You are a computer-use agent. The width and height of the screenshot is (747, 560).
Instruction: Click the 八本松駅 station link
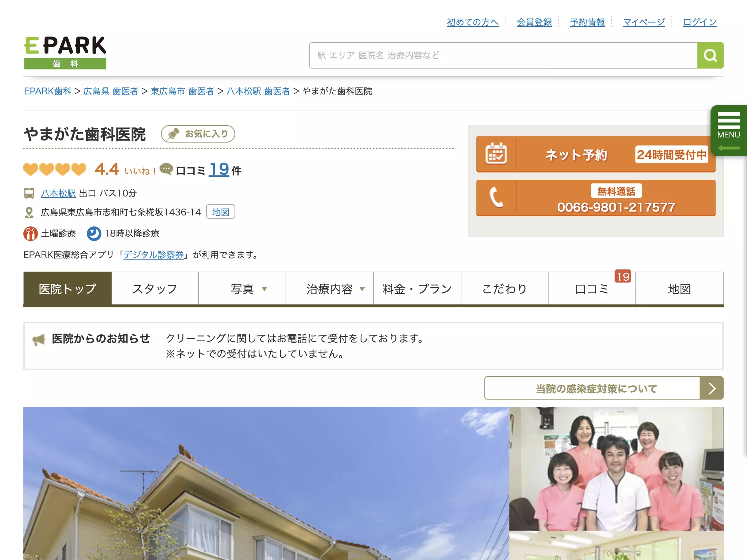[58, 193]
